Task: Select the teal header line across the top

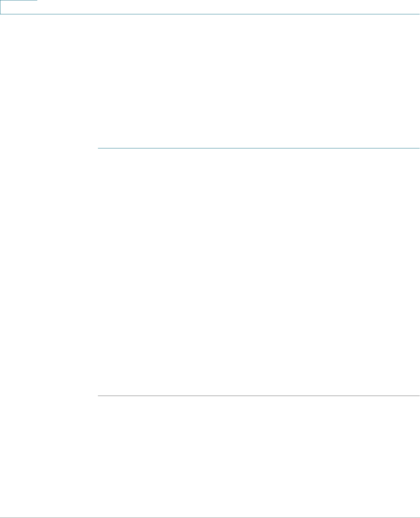Action: point(210,14)
